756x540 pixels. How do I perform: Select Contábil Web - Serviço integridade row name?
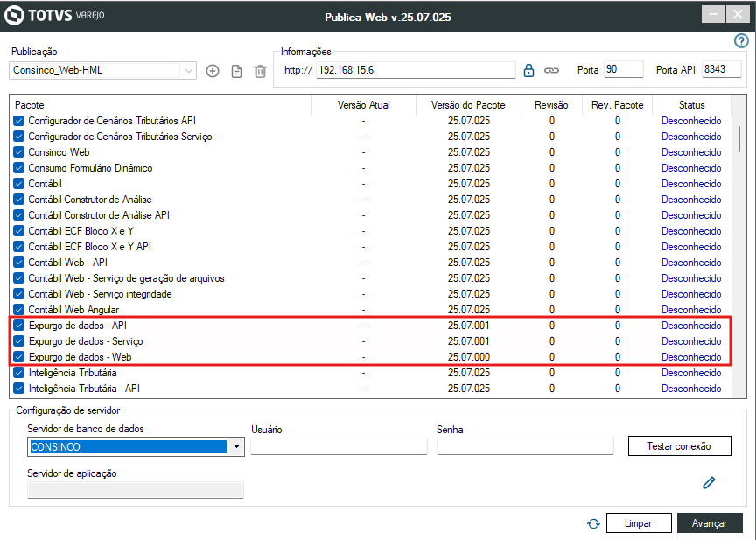coord(100,294)
